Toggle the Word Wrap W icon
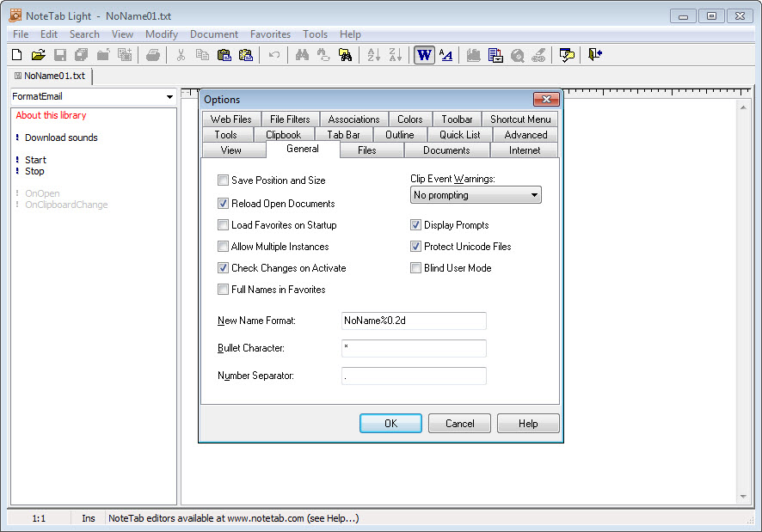762x532 pixels. (424, 55)
